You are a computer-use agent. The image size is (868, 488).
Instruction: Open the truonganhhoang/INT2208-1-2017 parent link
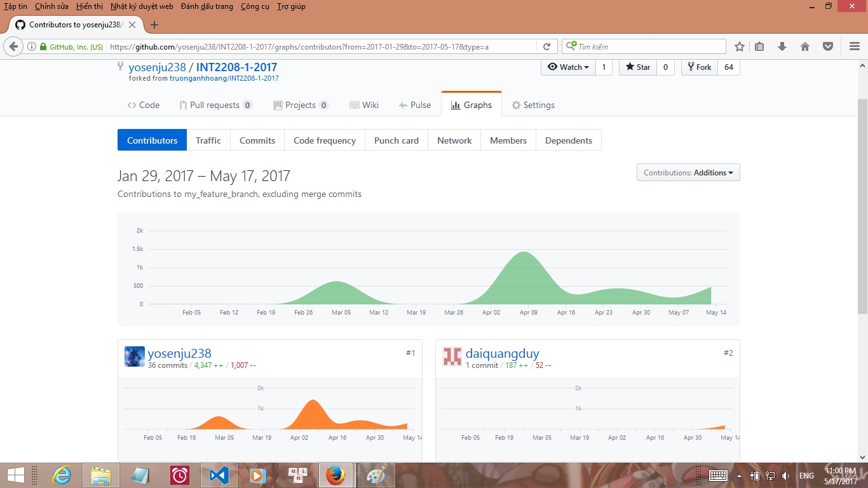(x=224, y=78)
